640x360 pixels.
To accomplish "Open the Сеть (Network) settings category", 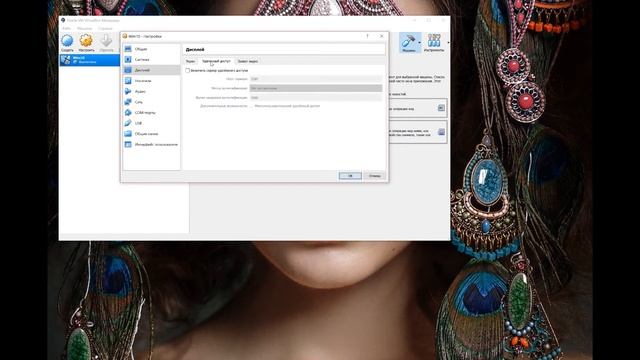I will point(151,102).
